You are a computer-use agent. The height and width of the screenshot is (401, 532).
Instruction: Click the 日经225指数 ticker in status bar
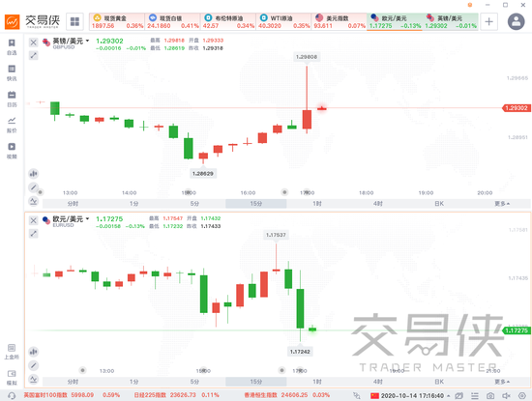click(x=176, y=395)
